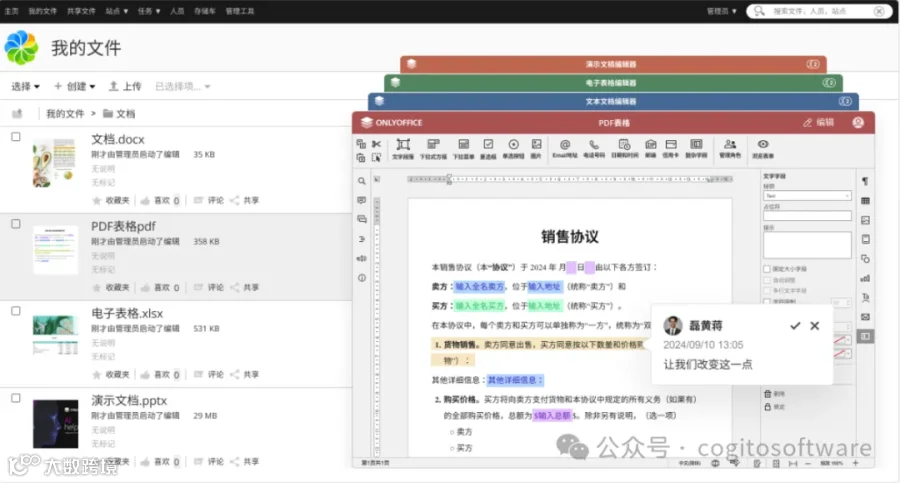
Task: Enable fixed size field checkbox
Action: click(767, 269)
